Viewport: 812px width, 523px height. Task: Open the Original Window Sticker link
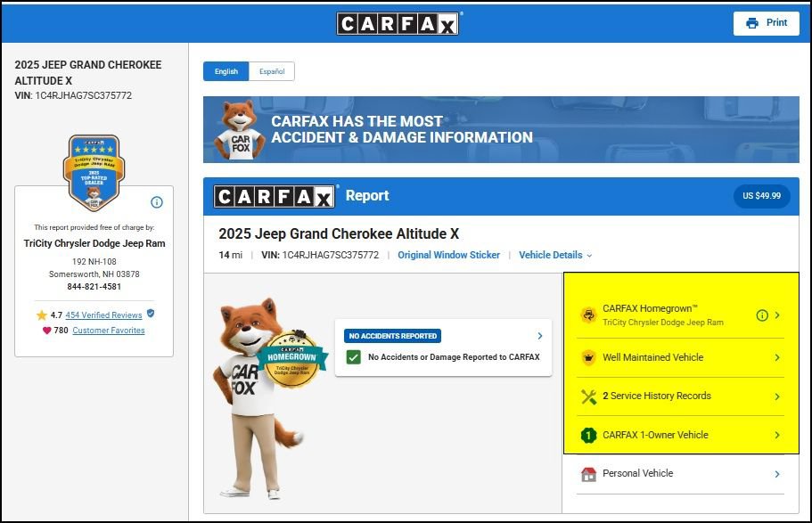(448, 255)
